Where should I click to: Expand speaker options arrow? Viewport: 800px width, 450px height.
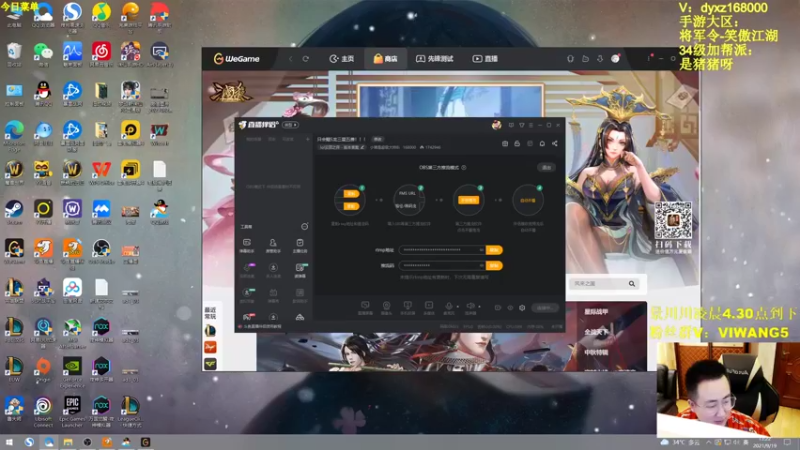click(x=479, y=307)
